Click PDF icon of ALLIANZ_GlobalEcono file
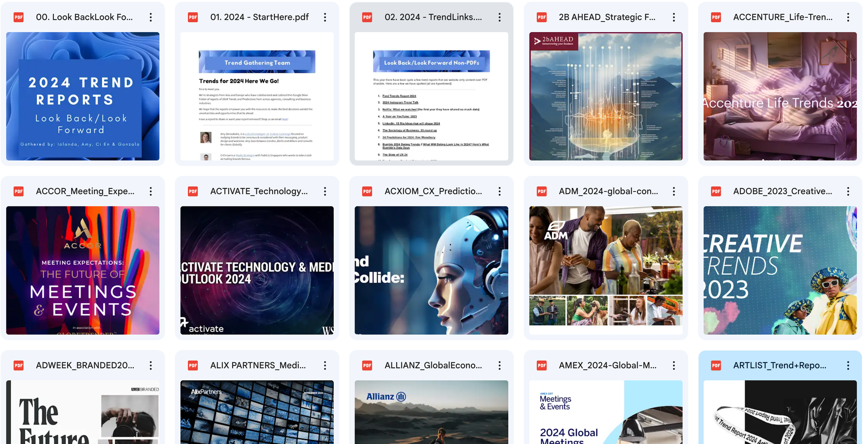Image resolution: width=868 pixels, height=444 pixels. click(x=367, y=366)
